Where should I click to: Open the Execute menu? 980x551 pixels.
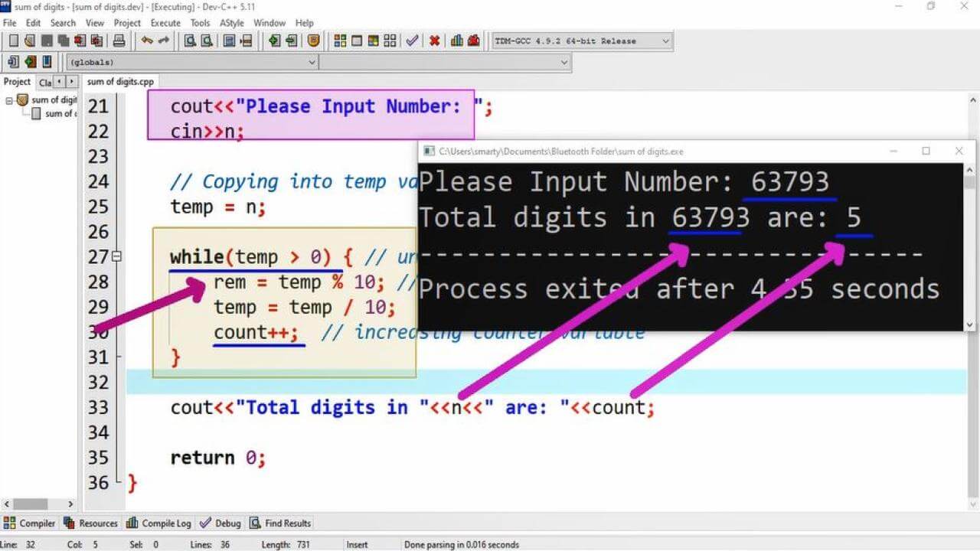[165, 22]
